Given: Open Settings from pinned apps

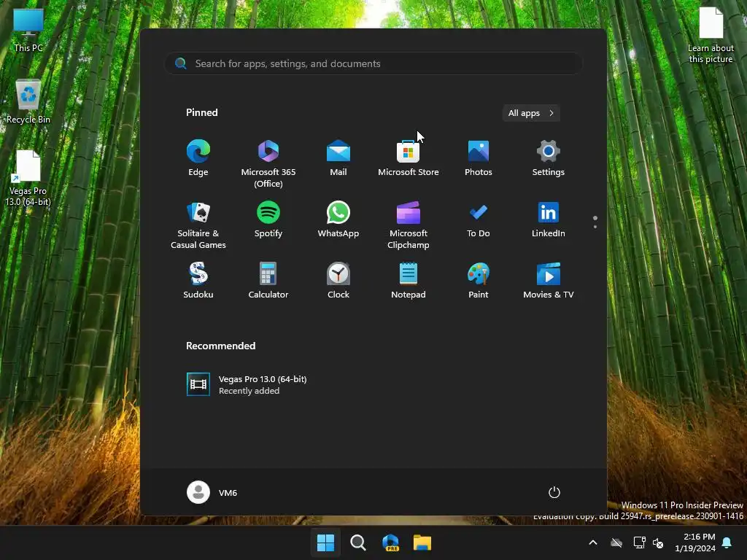Looking at the screenshot, I should [x=549, y=158].
